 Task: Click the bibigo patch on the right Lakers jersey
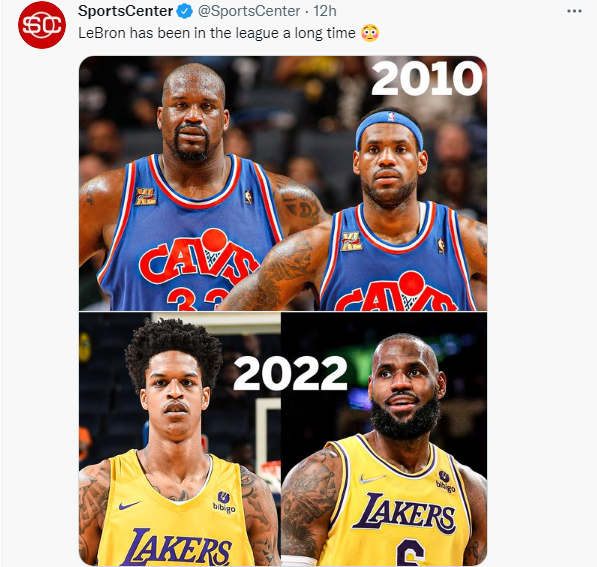coord(445,482)
